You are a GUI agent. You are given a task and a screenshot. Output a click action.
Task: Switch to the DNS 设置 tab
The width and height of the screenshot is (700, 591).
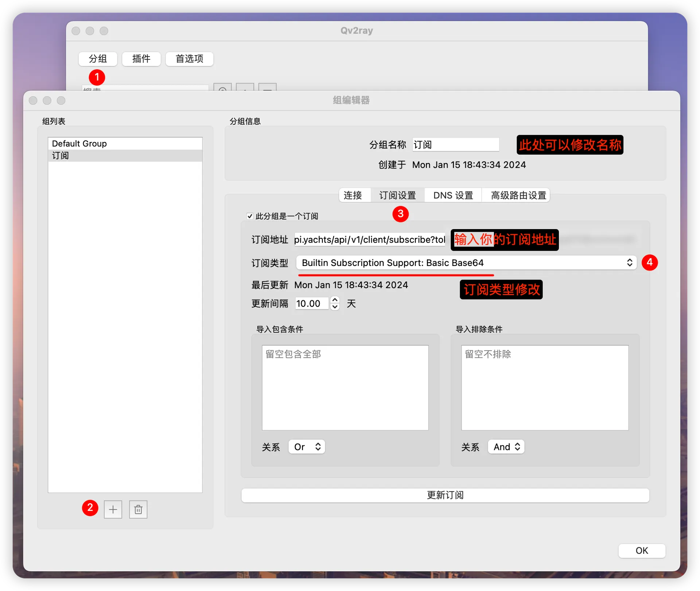click(453, 195)
